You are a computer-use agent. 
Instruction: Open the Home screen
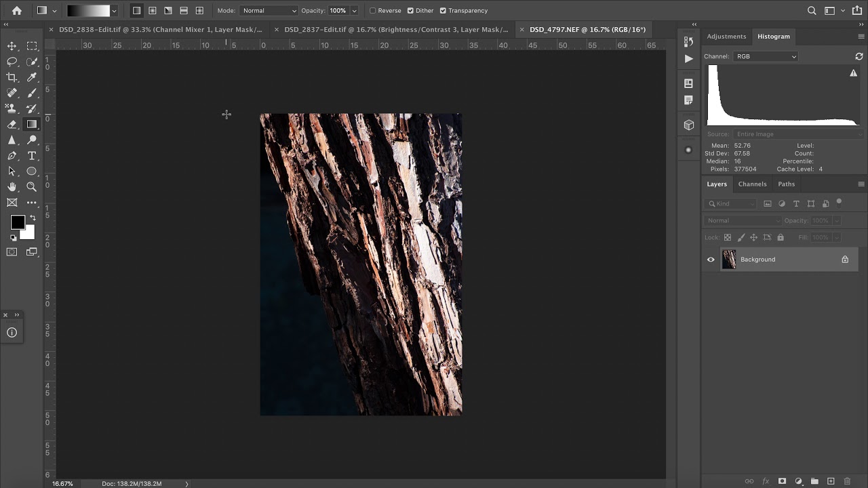[x=17, y=11]
